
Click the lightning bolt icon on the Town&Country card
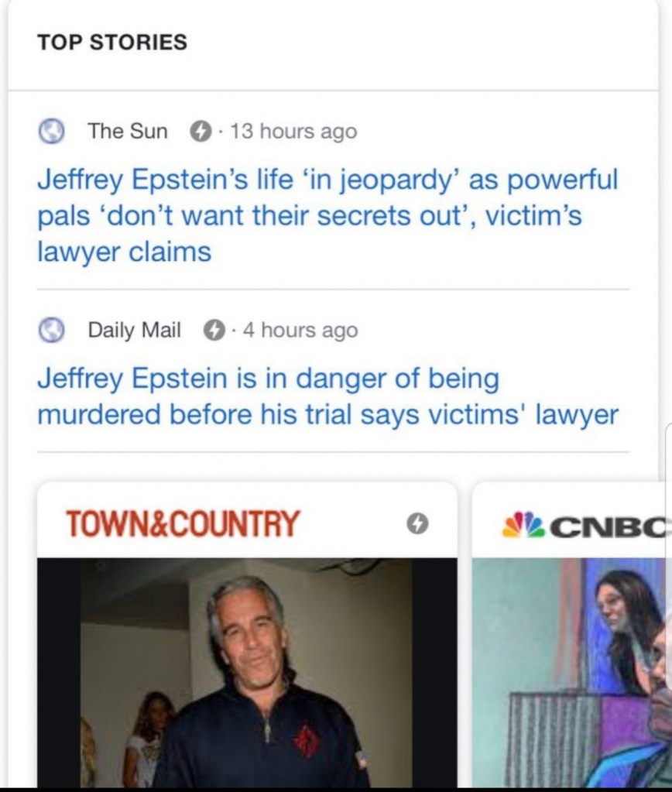point(417,524)
